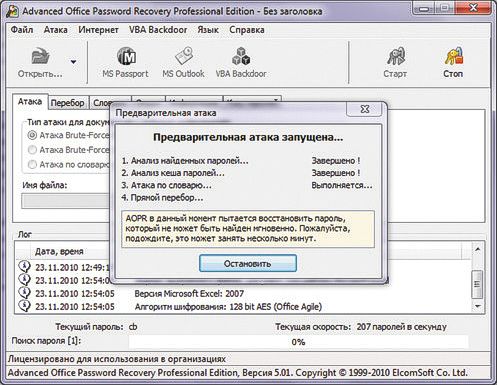
Task: Switch to the Перебор tab
Action: coord(68,103)
